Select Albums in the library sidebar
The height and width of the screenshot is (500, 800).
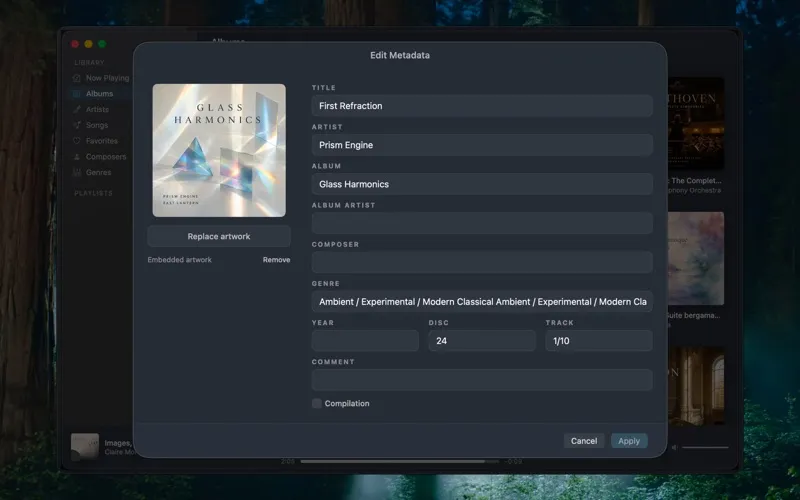click(x=101, y=94)
